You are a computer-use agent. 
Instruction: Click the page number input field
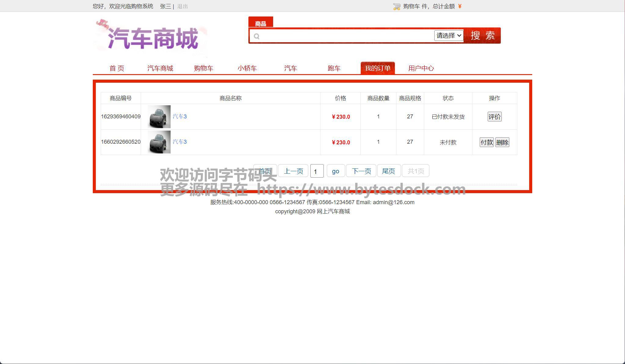(317, 171)
